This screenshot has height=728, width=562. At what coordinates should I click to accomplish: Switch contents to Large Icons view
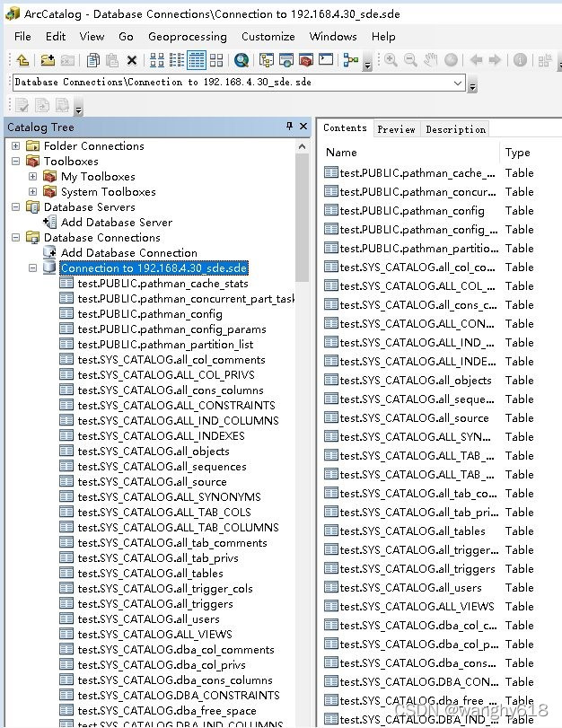coord(156,60)
